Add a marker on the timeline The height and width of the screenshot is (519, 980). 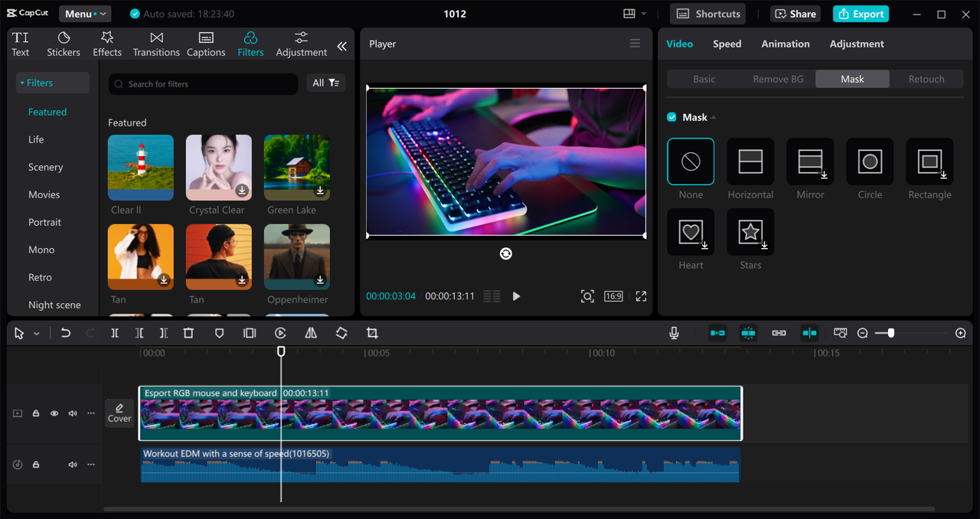[x=219, y=333]
